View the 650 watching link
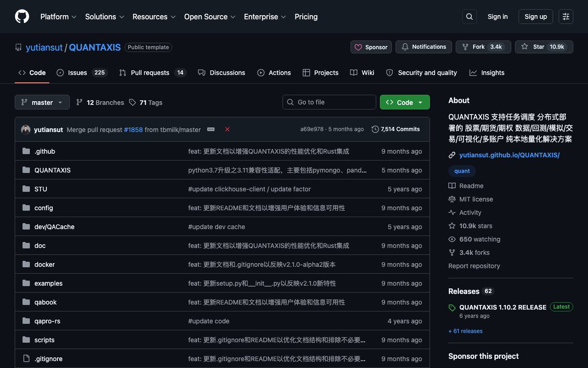Viewport: 588px width, 368px height. [475, 239]
